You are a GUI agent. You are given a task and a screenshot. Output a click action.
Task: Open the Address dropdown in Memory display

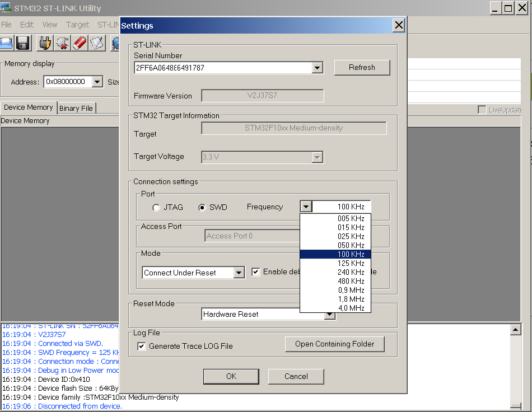point(97,82)
